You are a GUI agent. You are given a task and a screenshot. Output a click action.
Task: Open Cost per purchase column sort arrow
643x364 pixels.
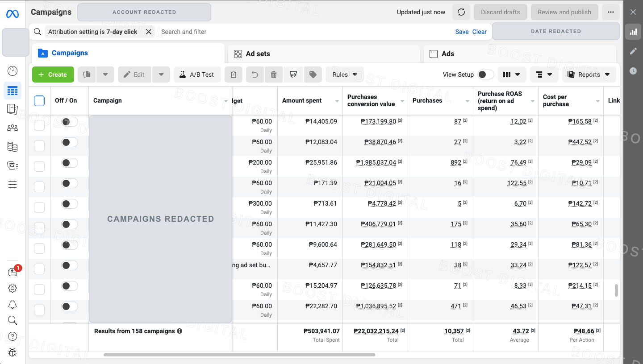click(598, 101)
